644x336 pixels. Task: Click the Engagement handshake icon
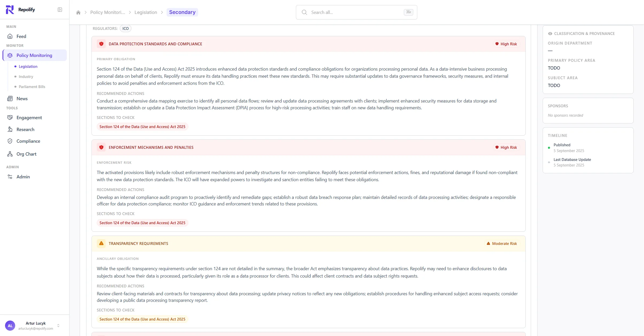tap(10, 118)
